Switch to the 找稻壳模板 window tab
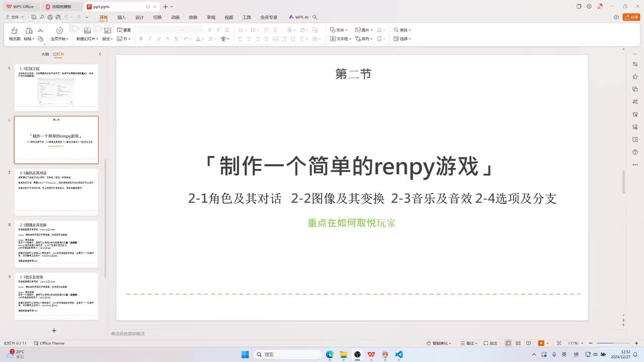 click(x=61, y=7)
